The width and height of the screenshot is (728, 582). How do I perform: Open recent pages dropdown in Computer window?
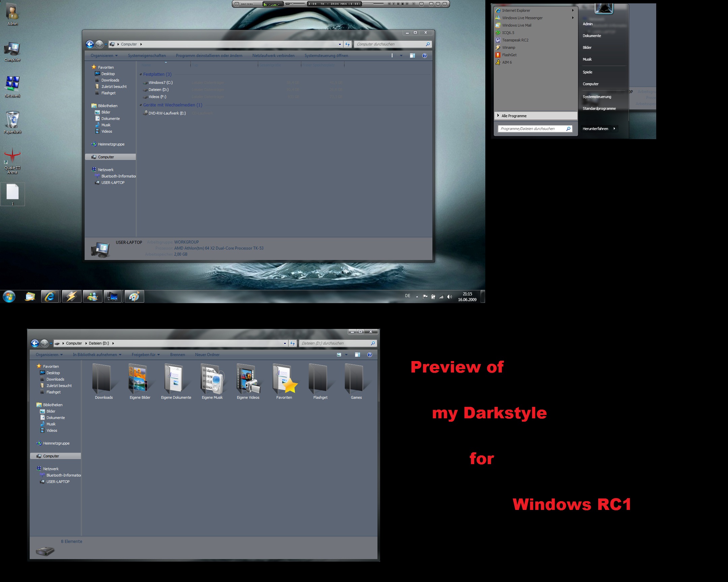coord(106,44)
